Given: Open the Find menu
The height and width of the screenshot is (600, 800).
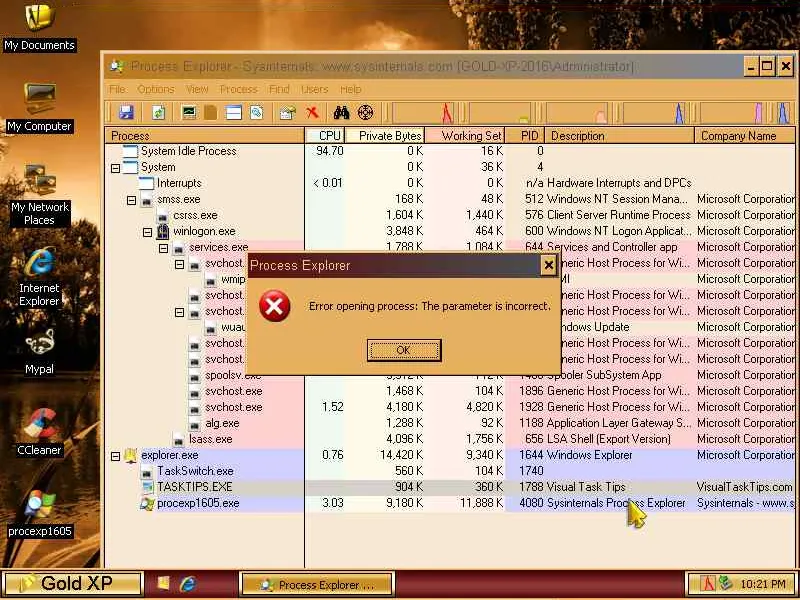Looking at the screenshot, I should (x=279, y=89).
